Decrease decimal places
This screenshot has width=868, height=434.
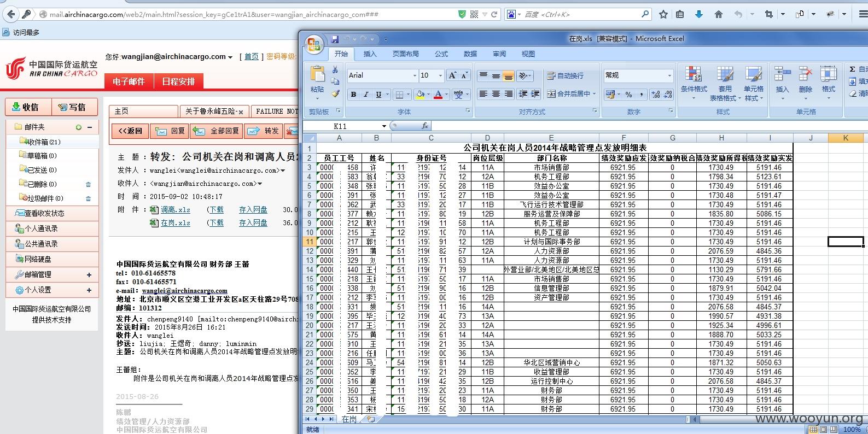click(668, 95)
